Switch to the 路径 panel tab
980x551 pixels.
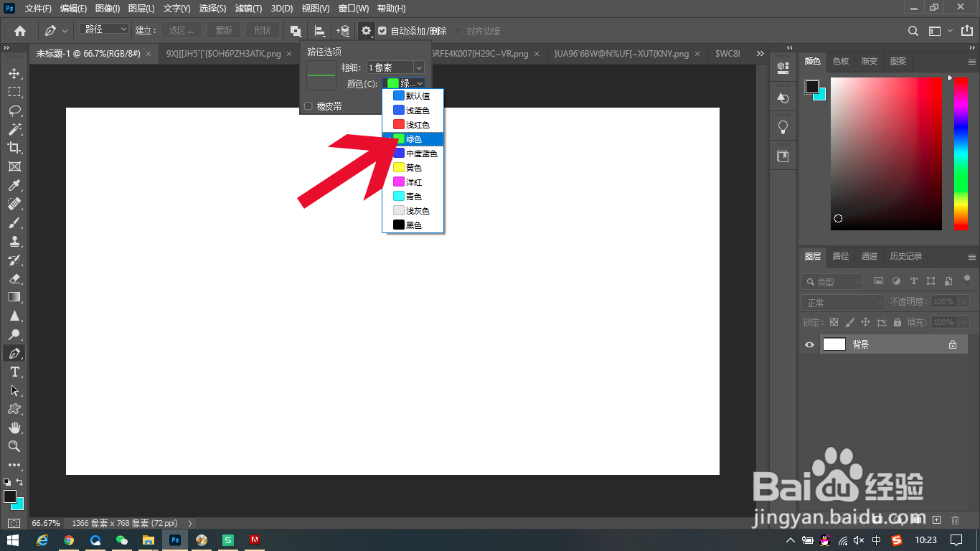(841, 256)
